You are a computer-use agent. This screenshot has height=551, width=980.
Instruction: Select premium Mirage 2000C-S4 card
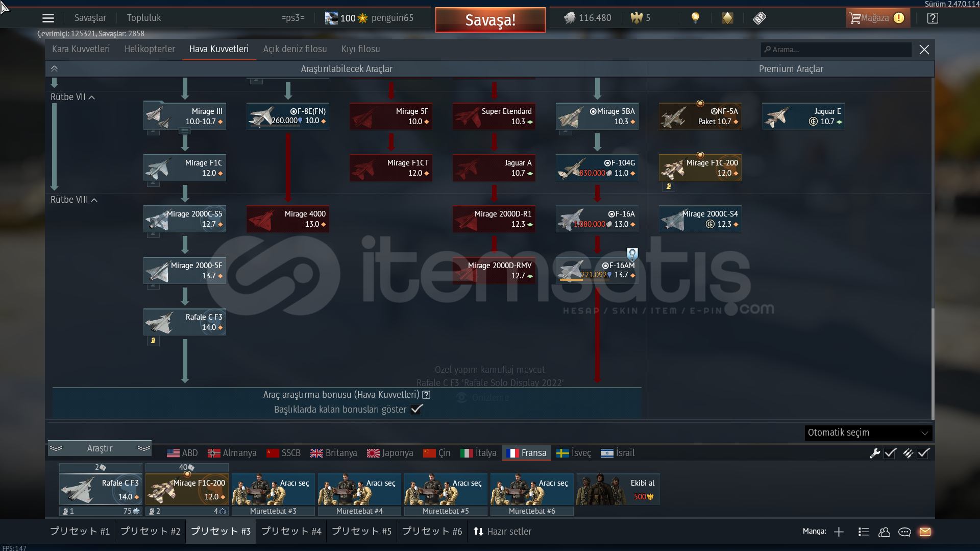(x=700, y=219)
